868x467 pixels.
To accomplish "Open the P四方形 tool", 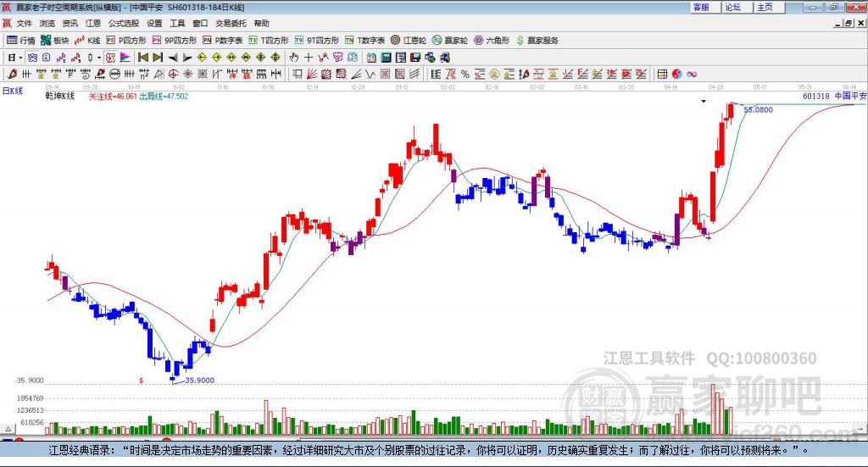I will pyautogui.click(x=126, y=41).
